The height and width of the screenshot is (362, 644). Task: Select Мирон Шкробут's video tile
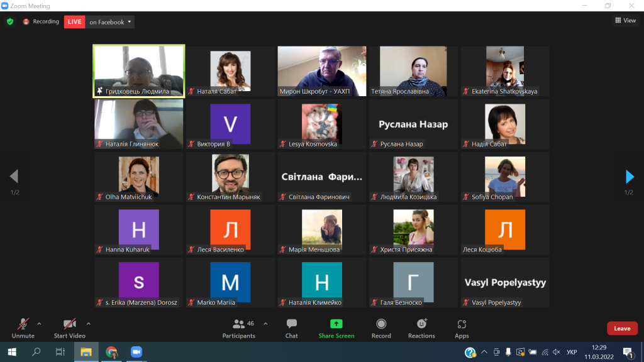(x=322, y=71)
